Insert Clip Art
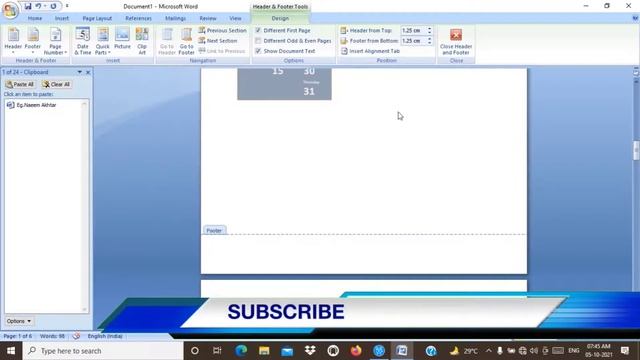The image size is (640, 360). coord(142,41)
